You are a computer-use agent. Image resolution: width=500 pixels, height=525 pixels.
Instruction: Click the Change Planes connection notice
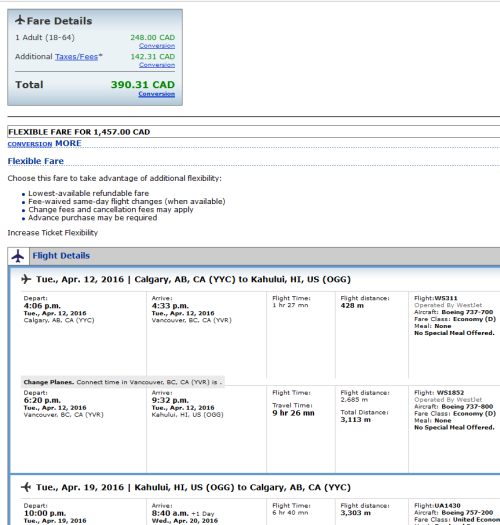[x=123, y=382]
